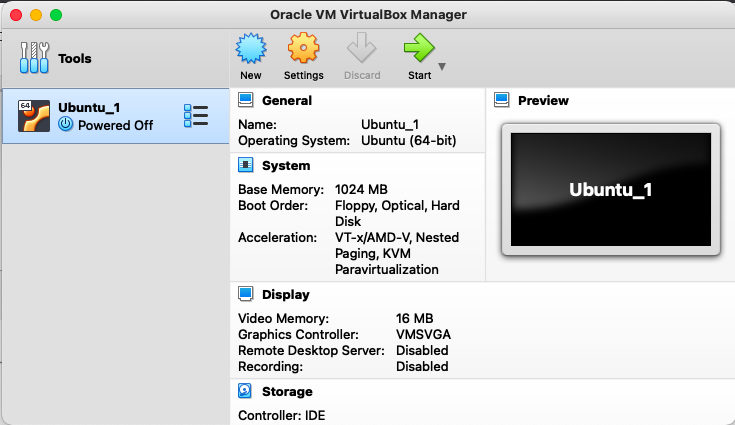The width and height of the screenshot is (735, 425).
Task: Click Ubuntu (64-bit) operating system value
Action: click(x=409, y=141)
